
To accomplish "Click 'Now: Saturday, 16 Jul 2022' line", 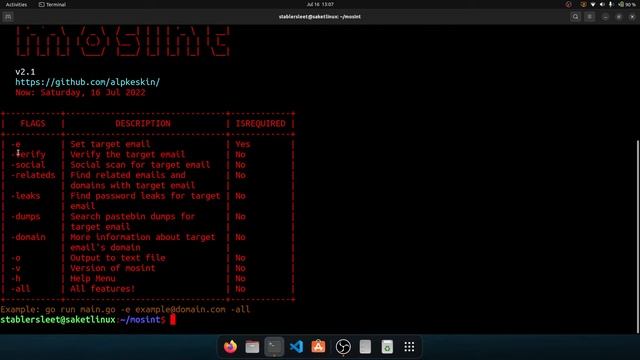I will point(80,92).
